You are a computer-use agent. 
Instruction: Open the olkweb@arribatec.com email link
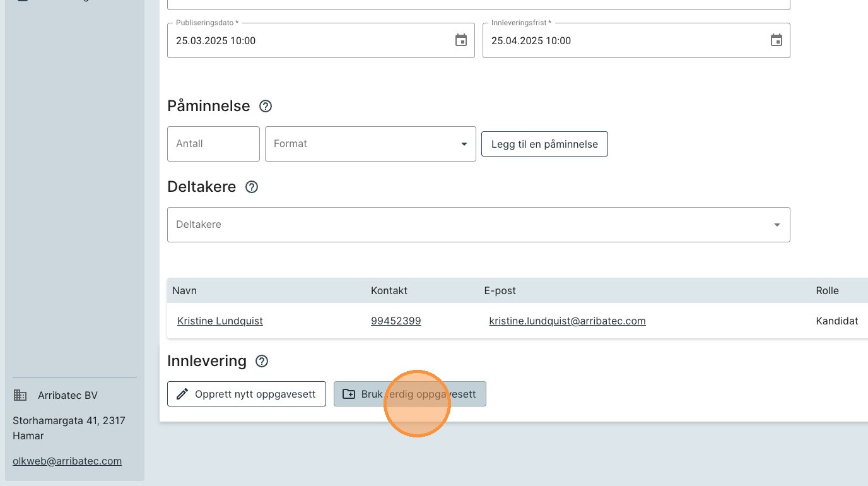(x=67, y=461)
